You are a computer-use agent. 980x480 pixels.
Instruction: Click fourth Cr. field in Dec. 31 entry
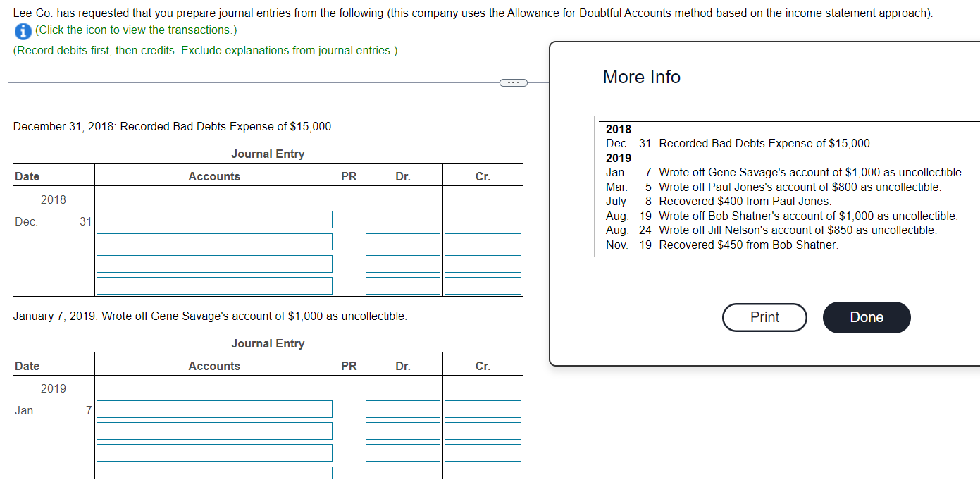pos(483,285)
